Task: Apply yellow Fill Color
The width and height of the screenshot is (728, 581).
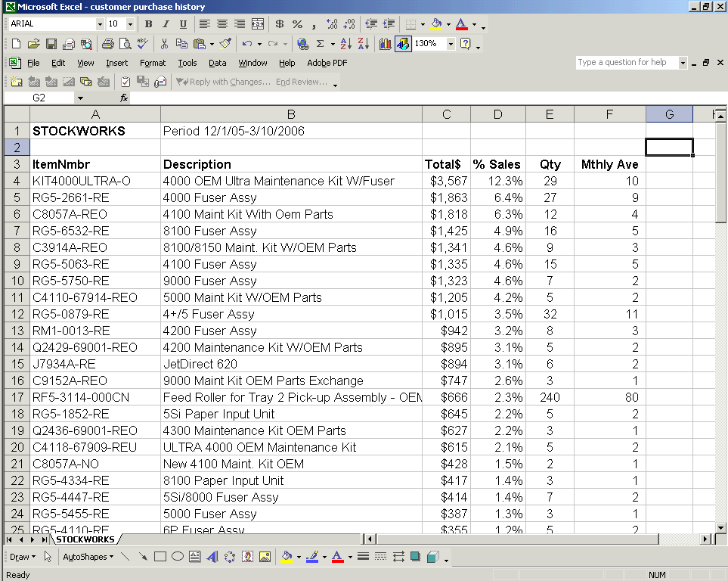Action: (436, 24)
